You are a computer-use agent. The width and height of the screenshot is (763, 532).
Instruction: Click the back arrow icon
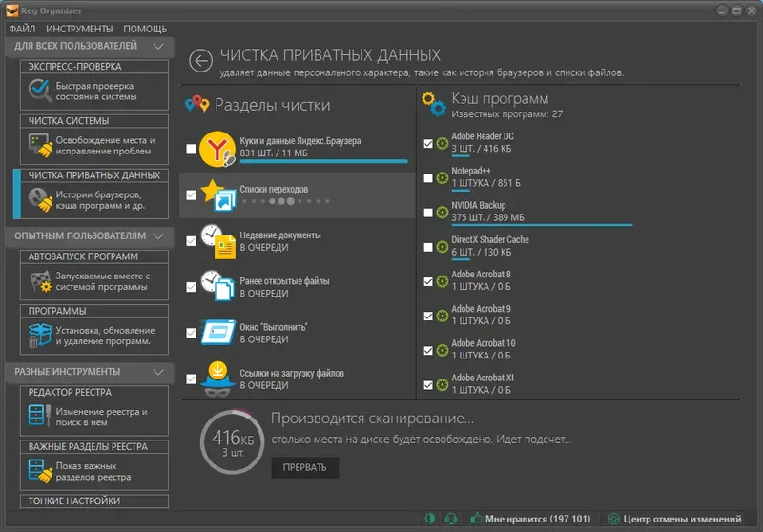pos(200,61)
